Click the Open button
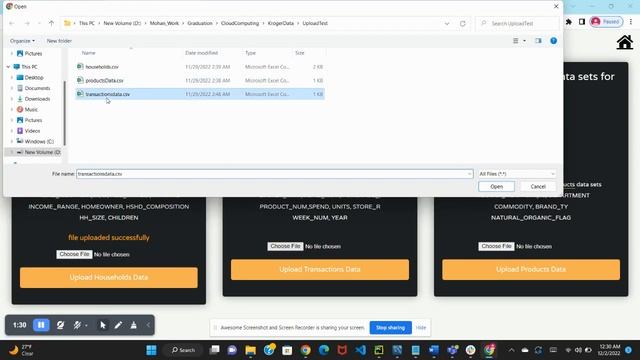The image size is (640, 360). click(496, 187)
